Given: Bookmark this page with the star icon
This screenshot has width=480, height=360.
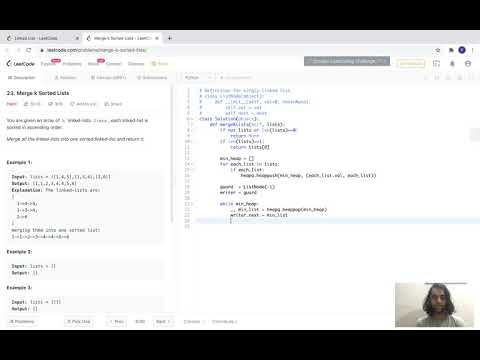Looking at the screenshot, I should tap(438, 50).
